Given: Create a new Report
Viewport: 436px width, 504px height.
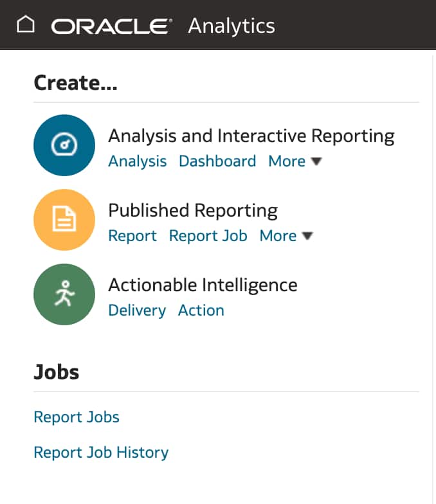Looking at the screenshot, I should pos(132,235).
